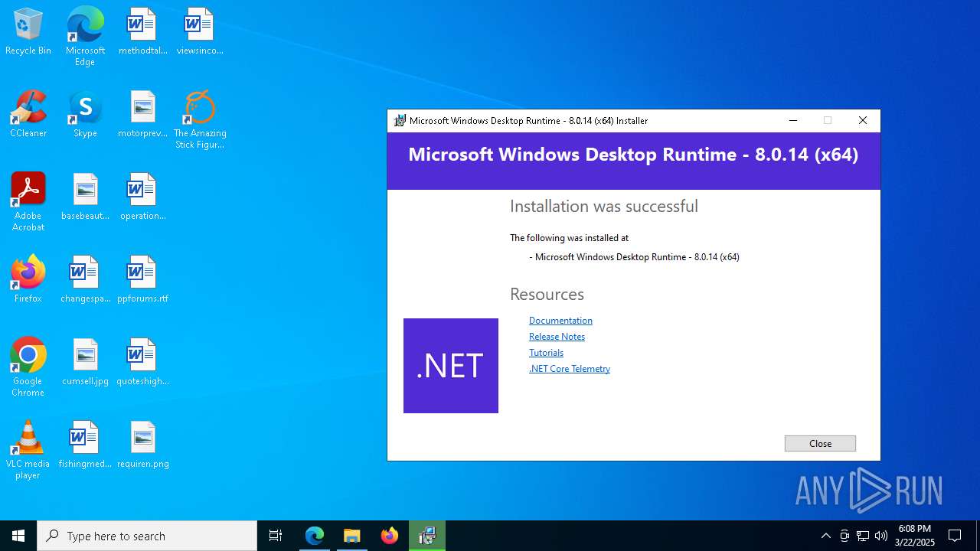Select the motorprev... image file icon
Image resolution: width=980 pixels, height=551 pixels.
pyautogui.click(x=142, y=114)
